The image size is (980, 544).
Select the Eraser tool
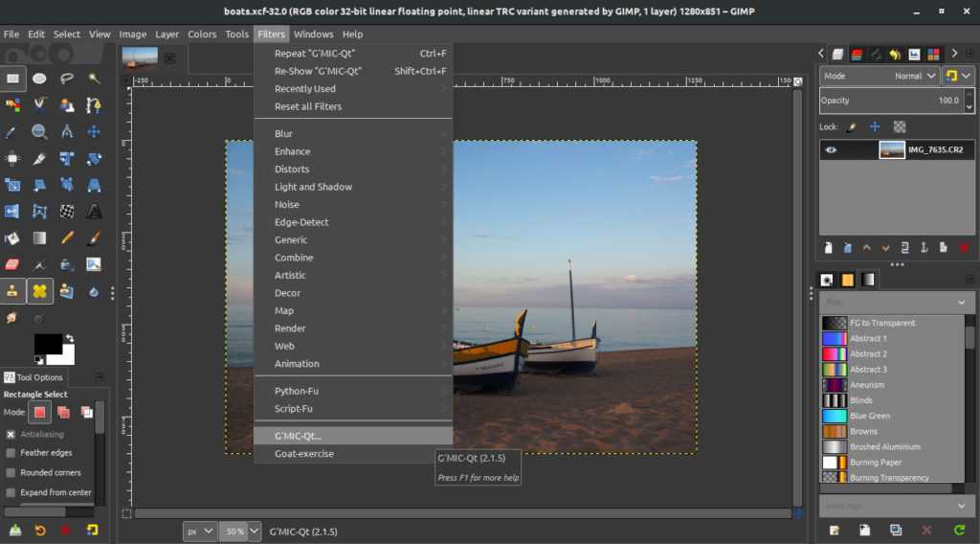(x=12, y=264)
